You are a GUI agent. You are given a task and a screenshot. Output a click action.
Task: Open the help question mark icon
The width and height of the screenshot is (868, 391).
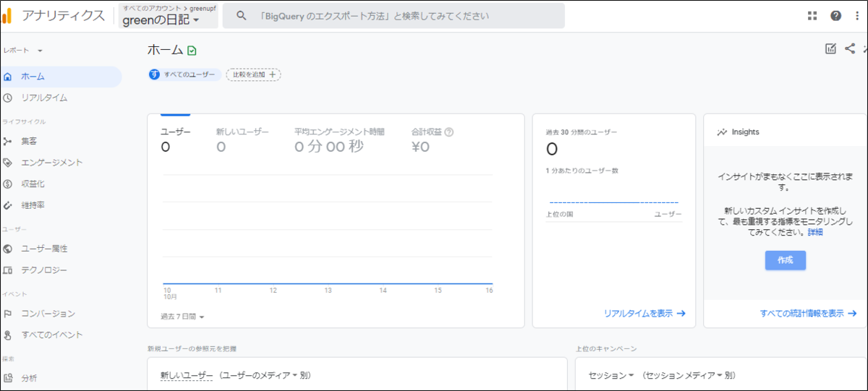click(835, 16)
